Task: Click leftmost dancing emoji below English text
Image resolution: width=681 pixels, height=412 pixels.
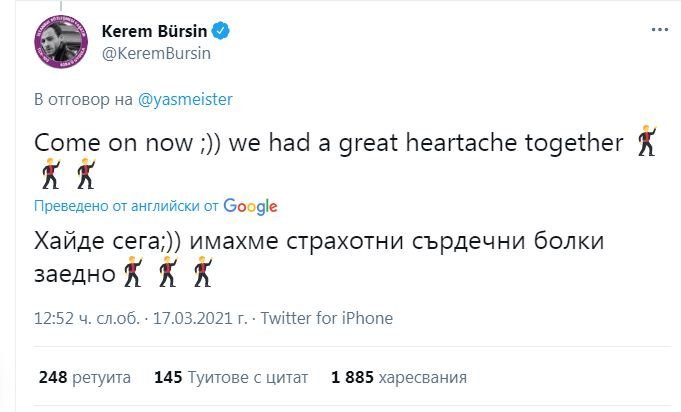Action: [50, 175]
